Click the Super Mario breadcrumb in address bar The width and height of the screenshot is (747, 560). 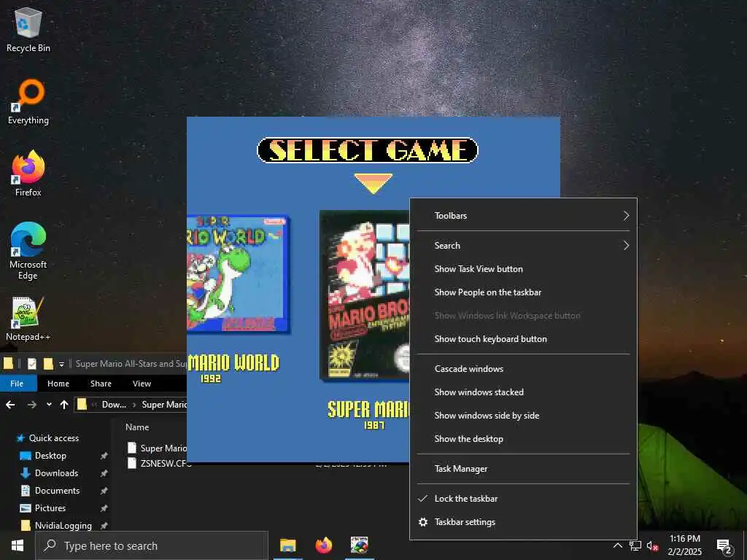point(164,405)
